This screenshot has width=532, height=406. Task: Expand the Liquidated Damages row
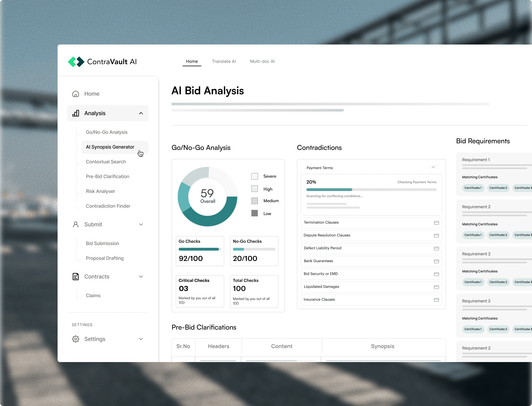pyautogui.click(x=371, y=287)
